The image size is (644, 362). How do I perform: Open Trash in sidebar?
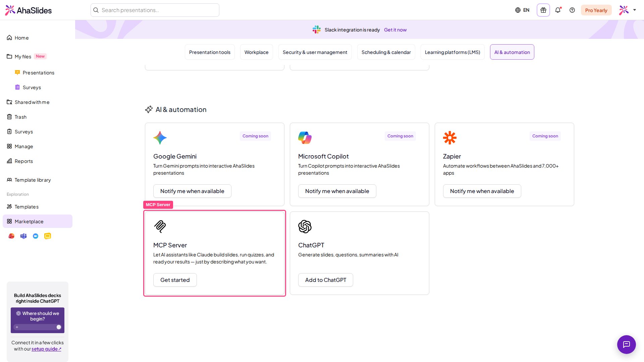coord(38,117)
